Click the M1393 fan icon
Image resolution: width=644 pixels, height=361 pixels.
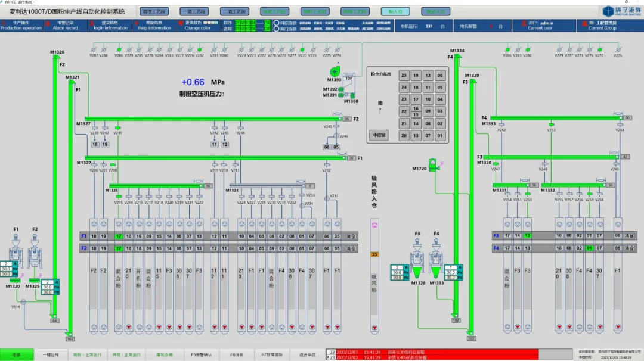(335, 72)
